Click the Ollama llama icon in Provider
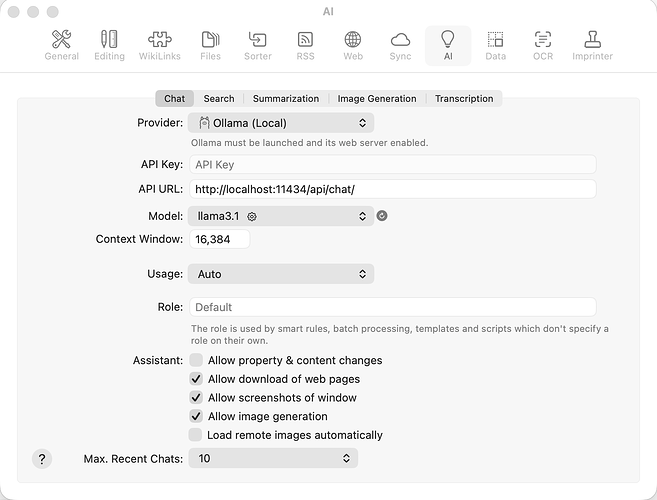Viewport: 657px width, 500px height. pyautogui.click(x=204, y=122)
